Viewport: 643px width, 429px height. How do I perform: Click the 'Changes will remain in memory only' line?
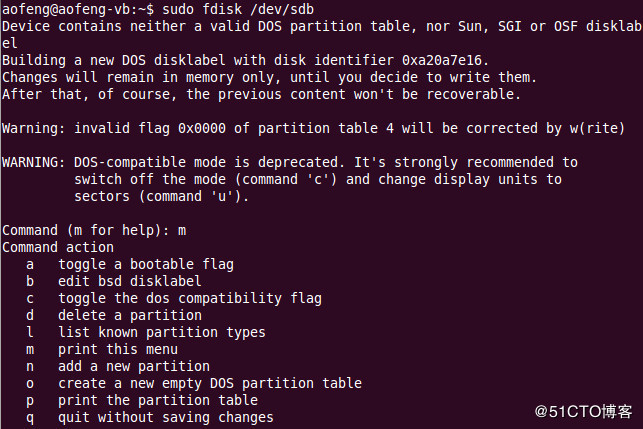[x=270, y=77]
